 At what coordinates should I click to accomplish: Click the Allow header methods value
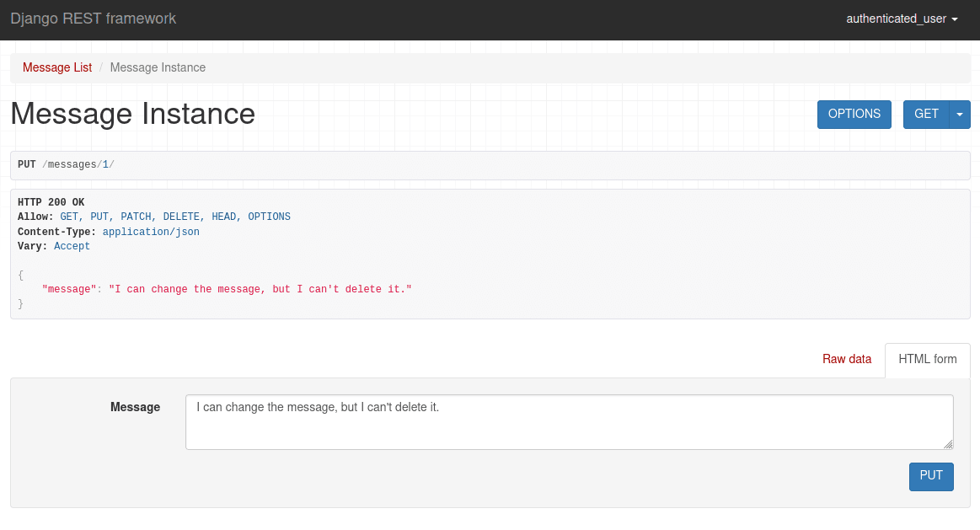pos(175,217)
